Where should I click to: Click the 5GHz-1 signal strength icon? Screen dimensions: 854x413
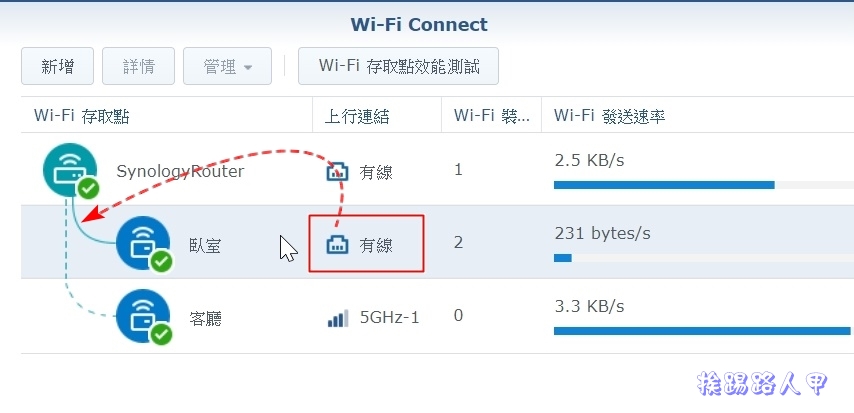pyautogui.click(x=338, y=318)
